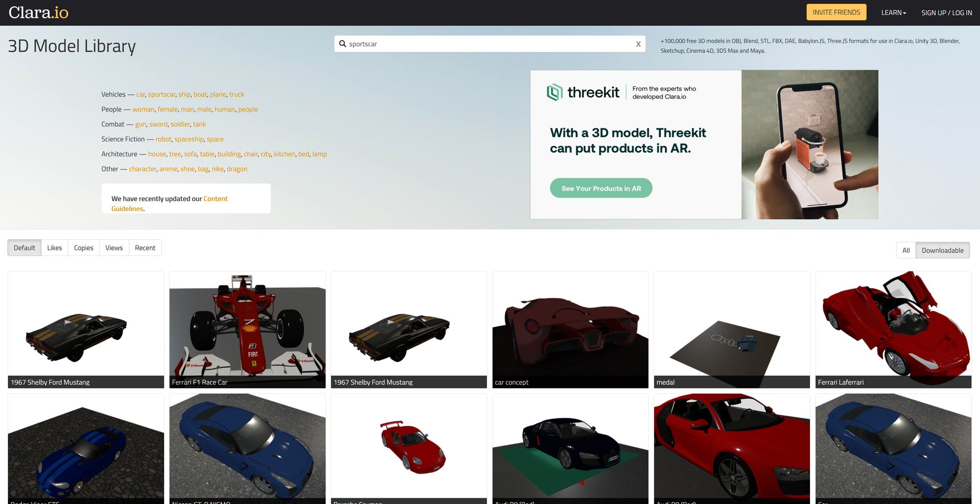This screenshot has width=980, height=504.
Task: Click the character tag link
Action: [x=143, y=169]
